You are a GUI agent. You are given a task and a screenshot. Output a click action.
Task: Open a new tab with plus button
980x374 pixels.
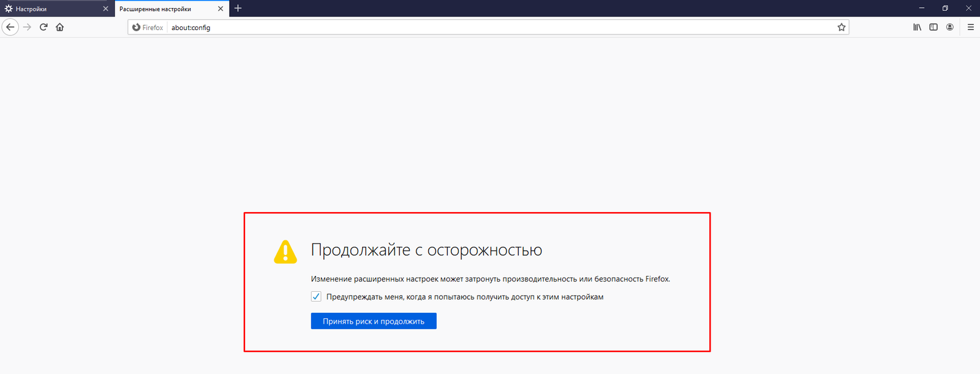[238, 8]
